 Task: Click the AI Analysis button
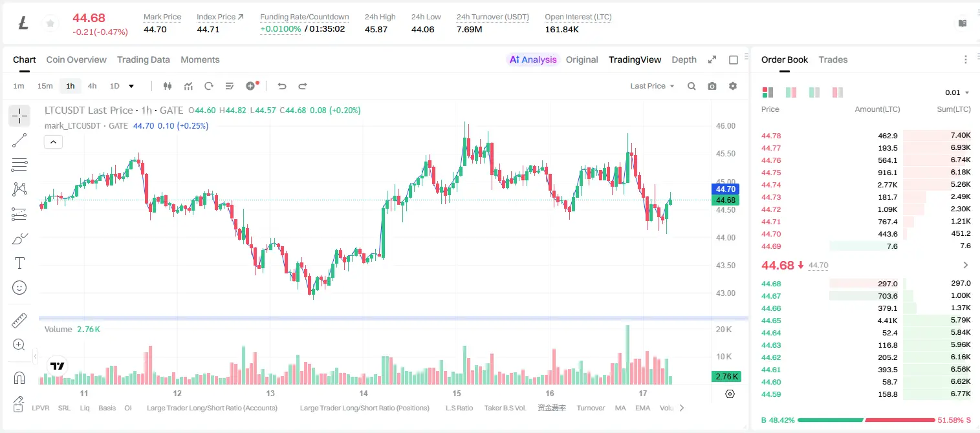533,59
